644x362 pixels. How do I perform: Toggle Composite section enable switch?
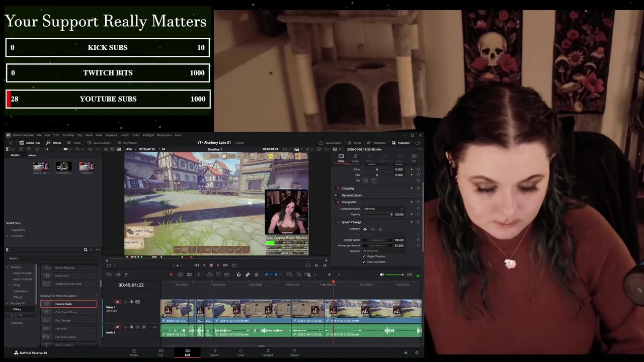338,202
